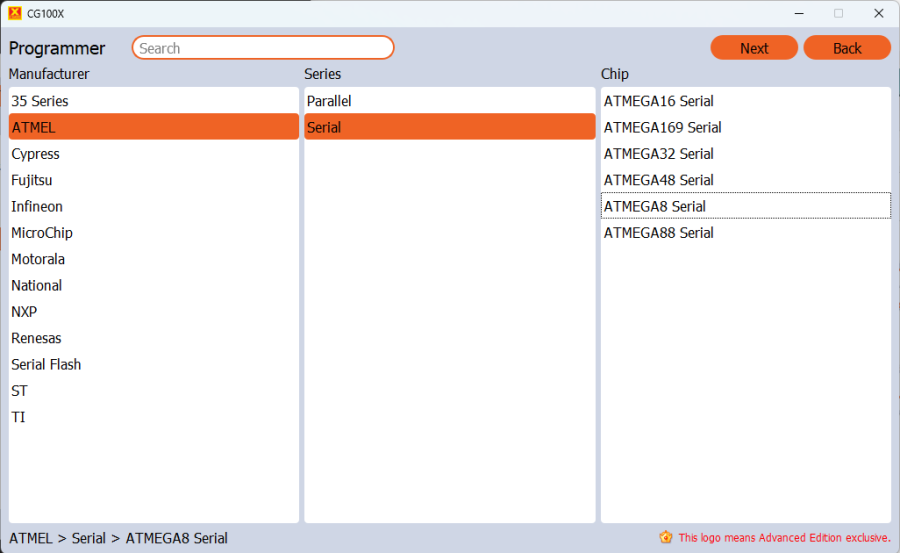Click the Search input field
900x553 pixels.
(x=263, y=48)
